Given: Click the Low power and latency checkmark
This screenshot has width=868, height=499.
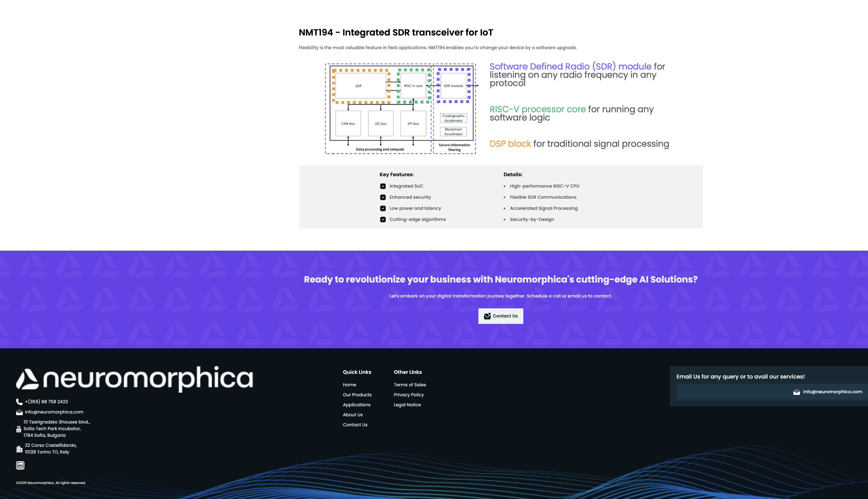Looking at the screenshot, I should tap(383, 208).
